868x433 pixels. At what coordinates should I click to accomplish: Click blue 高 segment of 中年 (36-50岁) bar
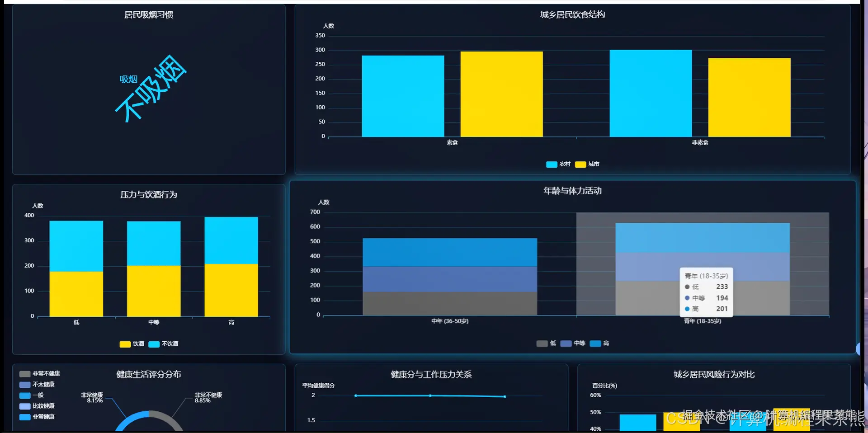pos(450,252)
